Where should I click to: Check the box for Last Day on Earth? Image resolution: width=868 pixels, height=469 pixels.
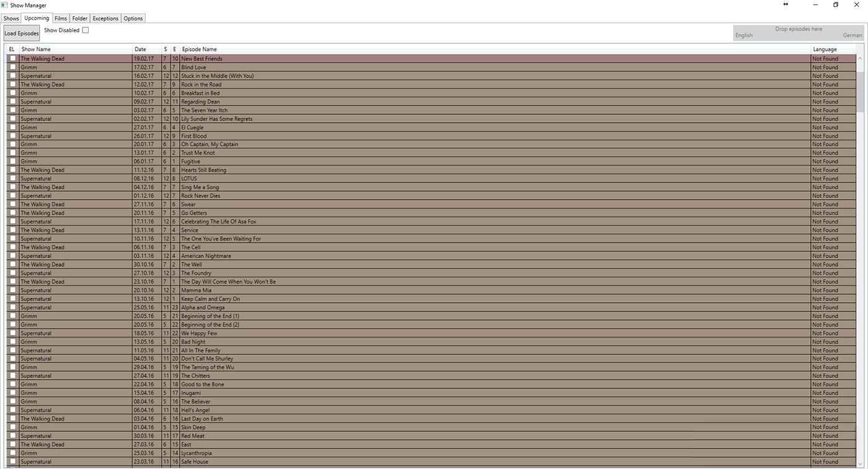[x=12, y=419]
